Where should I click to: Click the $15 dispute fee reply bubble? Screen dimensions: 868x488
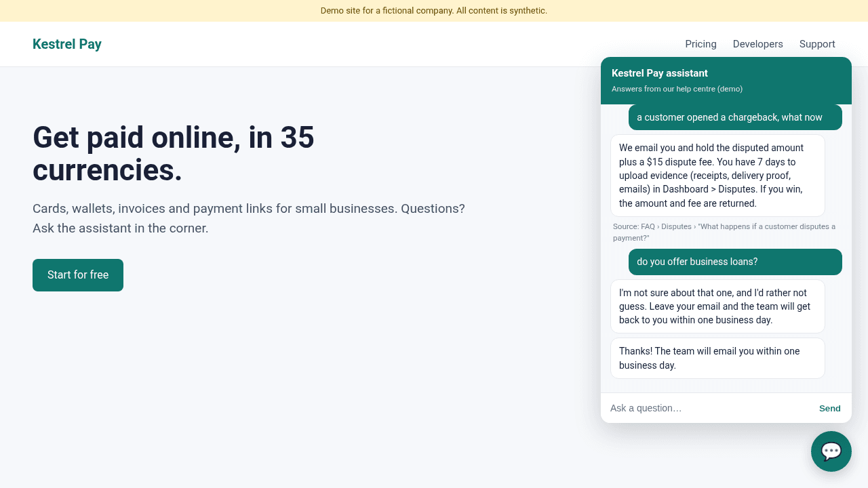click(x=717, y=176)
